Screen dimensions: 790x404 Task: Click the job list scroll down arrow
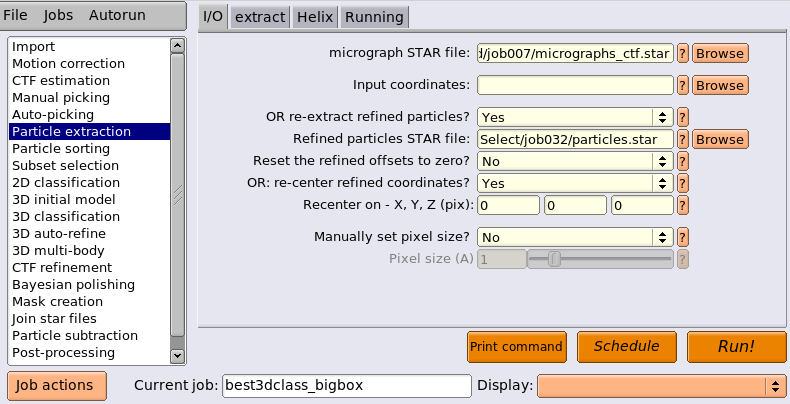pos(177,356)
